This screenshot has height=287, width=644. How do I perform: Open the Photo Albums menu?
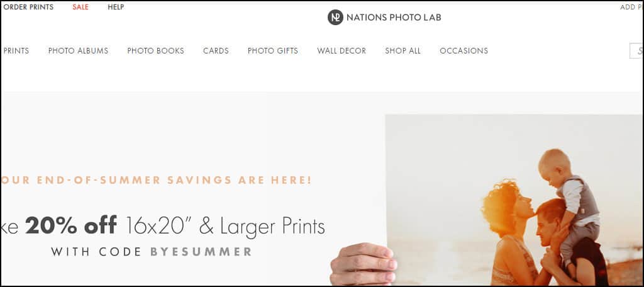(78, 50)
